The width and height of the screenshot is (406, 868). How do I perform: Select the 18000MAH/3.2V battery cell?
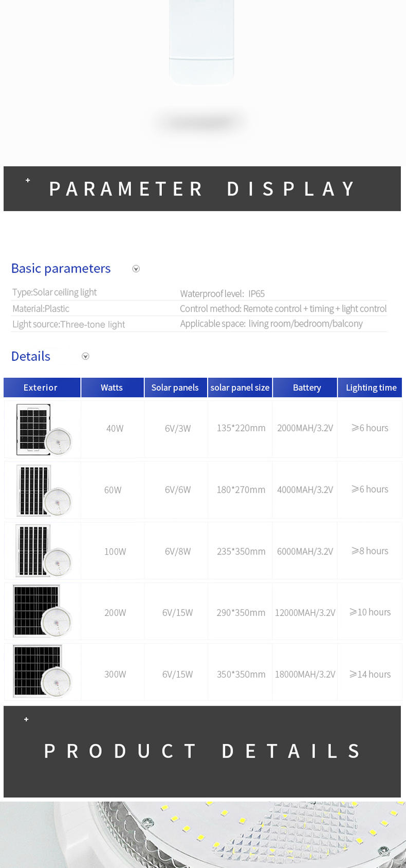coord(305,674)
